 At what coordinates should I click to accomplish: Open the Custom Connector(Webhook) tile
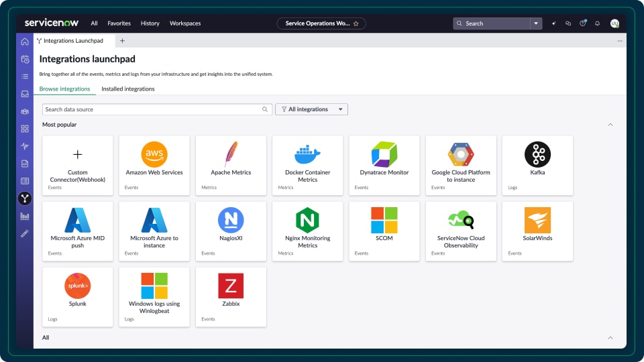point(77,164)
